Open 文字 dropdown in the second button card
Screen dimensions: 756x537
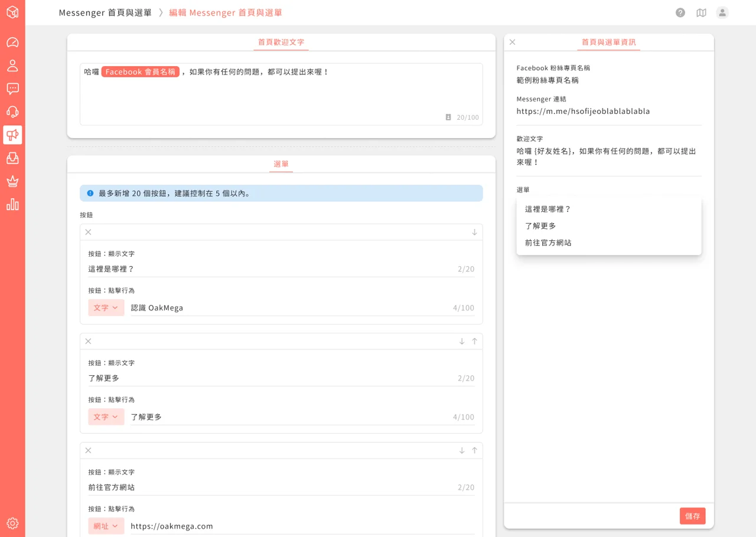tap(106, 417)
